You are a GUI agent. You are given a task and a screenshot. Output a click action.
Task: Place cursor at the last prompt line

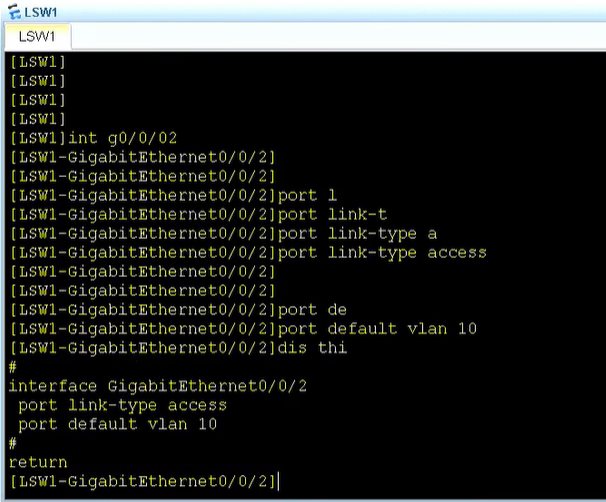[x=144, y=481]
